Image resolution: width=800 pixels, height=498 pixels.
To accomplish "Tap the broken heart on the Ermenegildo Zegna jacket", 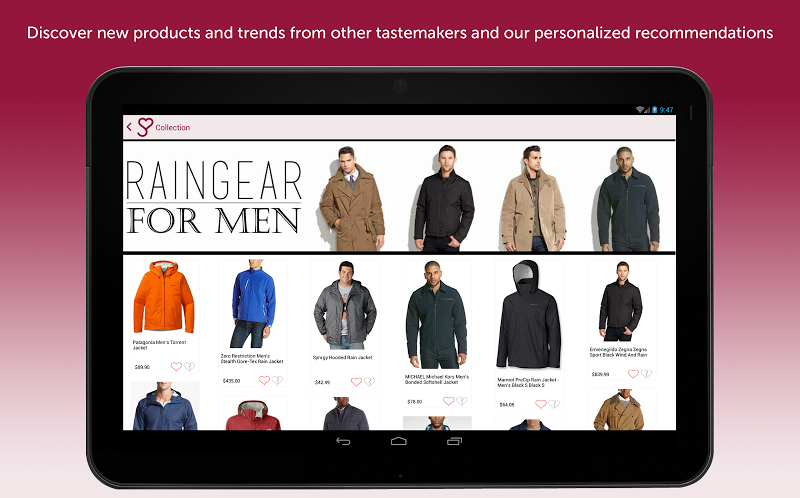I will (x=646, y=374).
